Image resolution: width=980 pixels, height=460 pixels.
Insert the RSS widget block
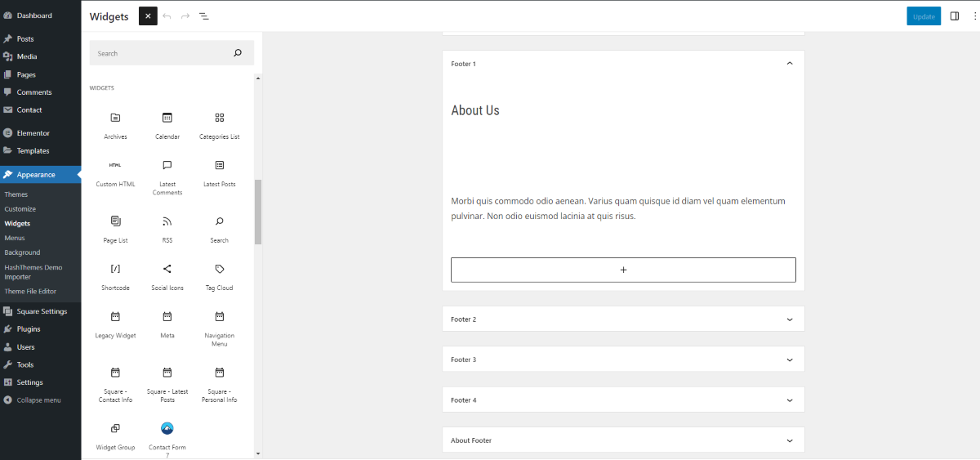click(x=167, y=229)
